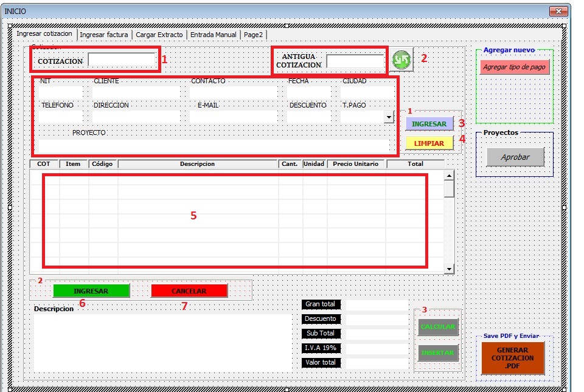Select the Entrada Manual tab
The image size is (584, 392).
[213, 35]
